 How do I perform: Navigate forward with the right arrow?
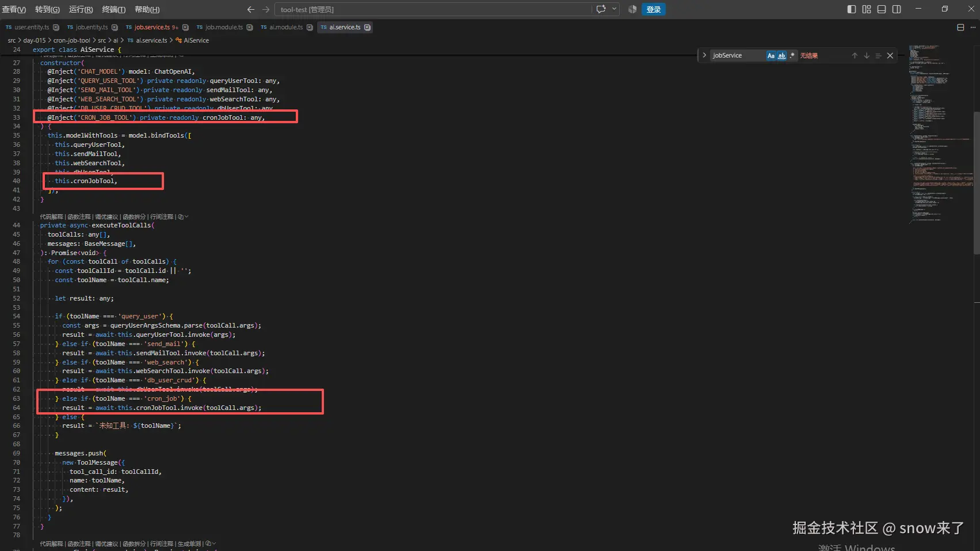tap(266, 9)
